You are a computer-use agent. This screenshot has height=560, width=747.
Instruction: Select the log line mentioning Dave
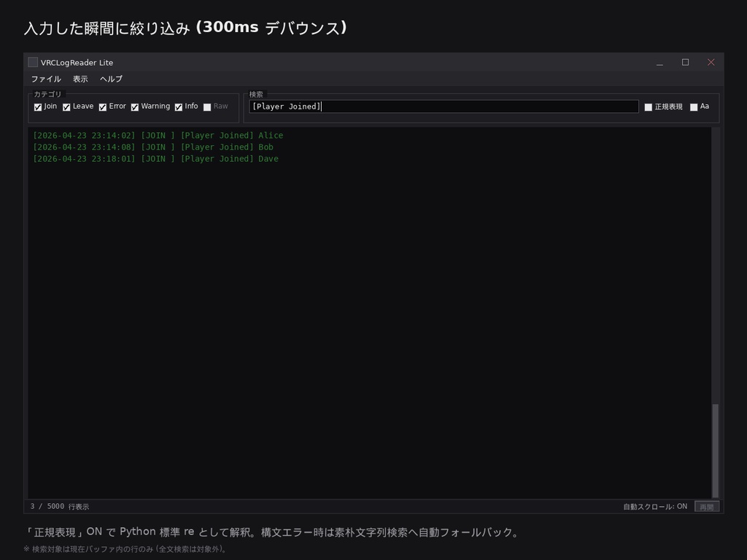pyautogui.click(x=156, y=158)
